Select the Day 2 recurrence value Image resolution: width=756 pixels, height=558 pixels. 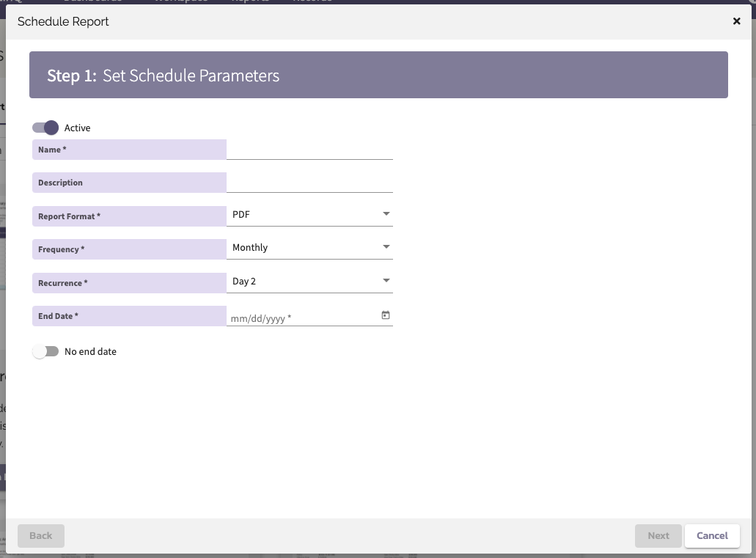pos(308,280)
